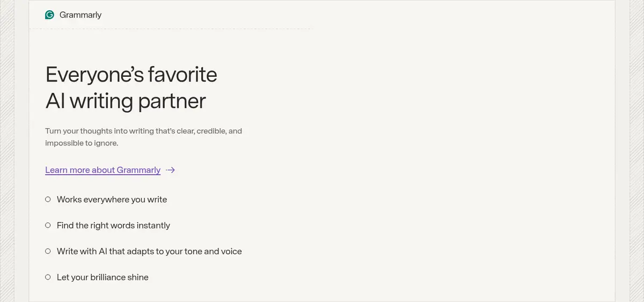Viewport: 644px width, 302px height.
Task: Click the Turn your thoughts into writing paragraph
Action: [x=144, y=137]
